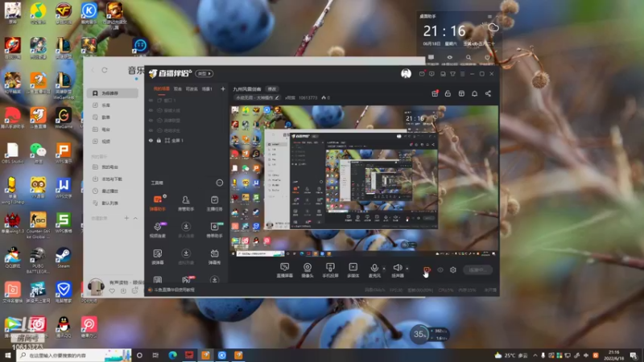644x362 pixels.
Task: Click the search icon in desktop widget
Action: pos(469,58)
